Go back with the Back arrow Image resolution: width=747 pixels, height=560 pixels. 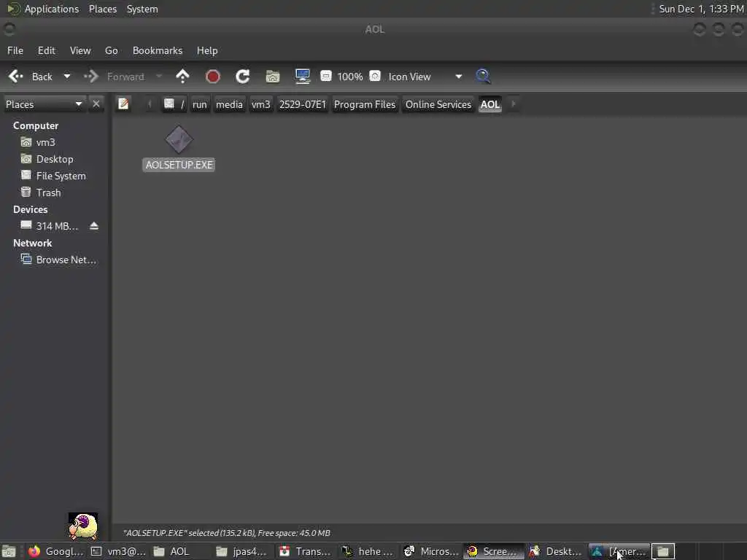(x=31, y=77)
